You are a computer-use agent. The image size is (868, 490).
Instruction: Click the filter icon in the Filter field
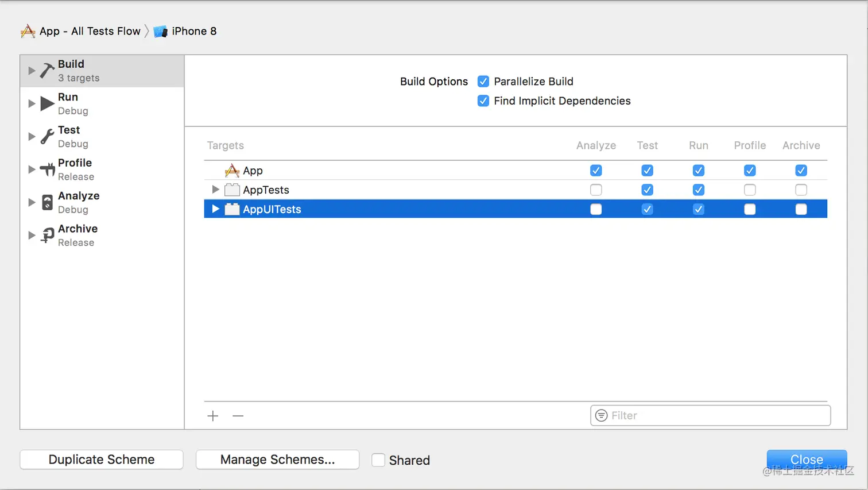602,415
